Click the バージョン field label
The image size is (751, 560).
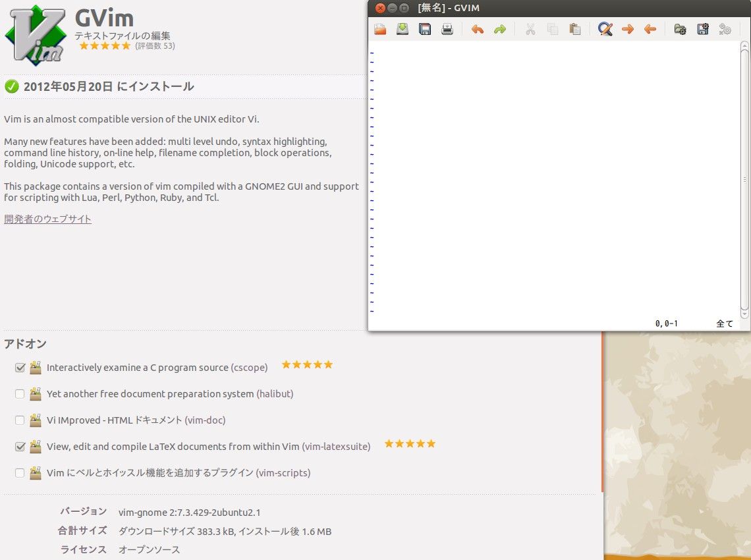click(x=84, y=512)
